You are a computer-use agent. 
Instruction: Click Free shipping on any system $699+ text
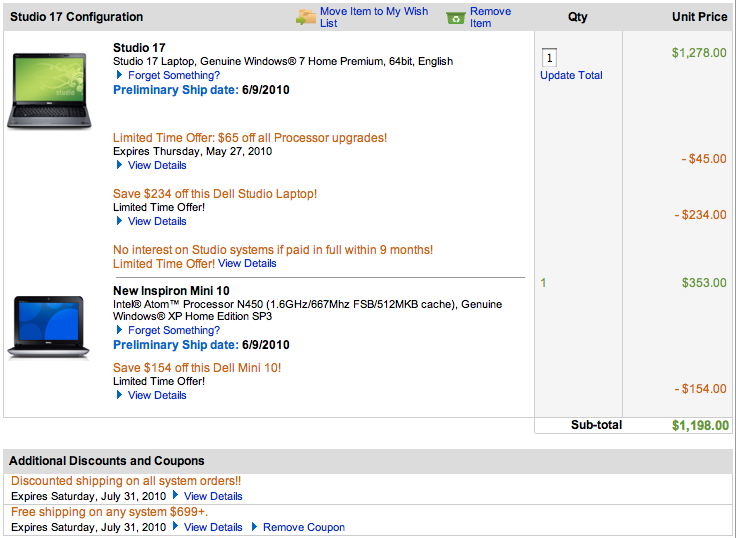pos(109,512)
